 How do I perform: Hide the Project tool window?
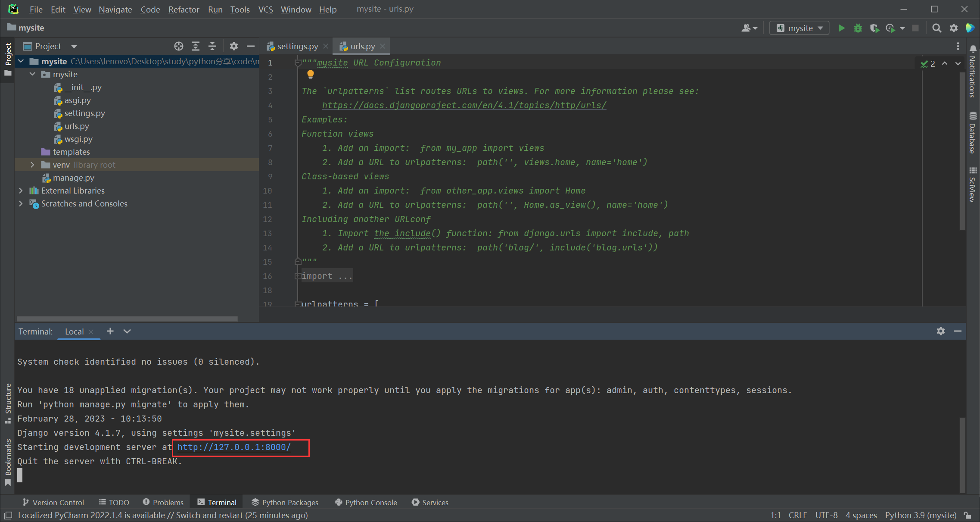[x=251, y=46]
